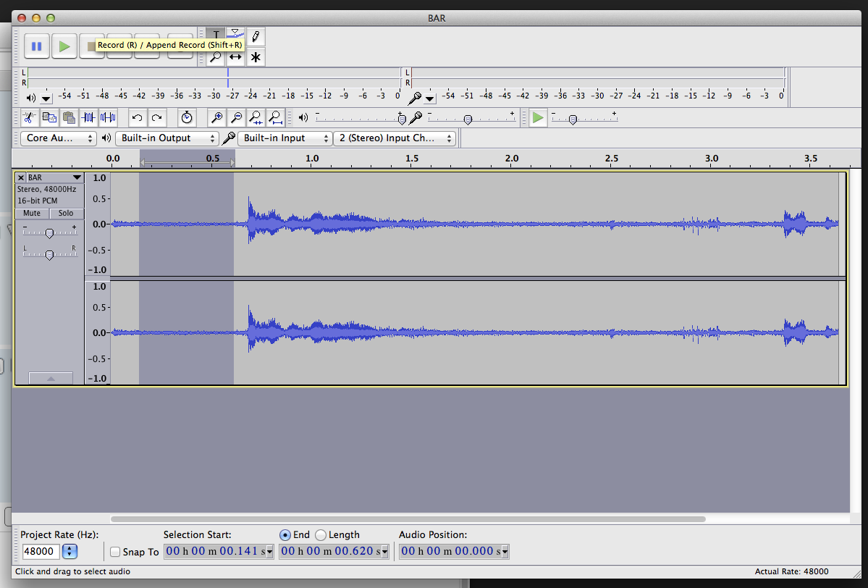Click the mixer output volume speaker icon
The width and height of the screenshot is (868, 588).
click(x=303, y=117)
